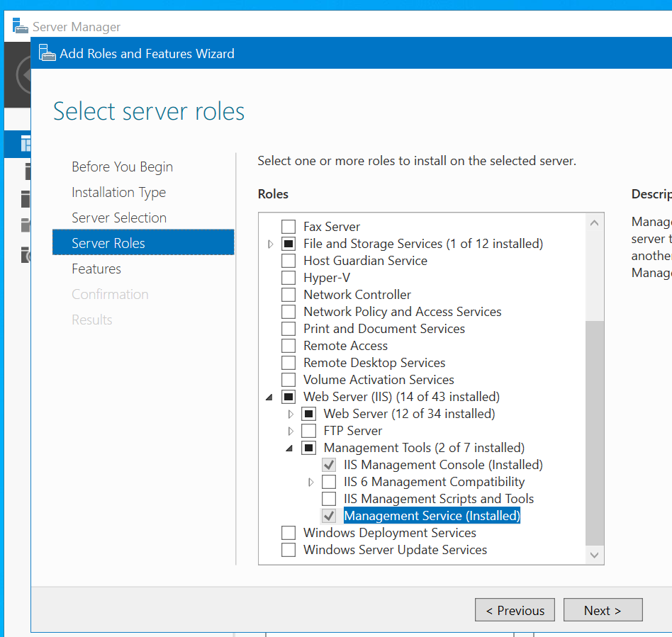Collapse the Management Tools node
Image resolution: width=672 pixels, height=637 pixels.
(290, 449)
